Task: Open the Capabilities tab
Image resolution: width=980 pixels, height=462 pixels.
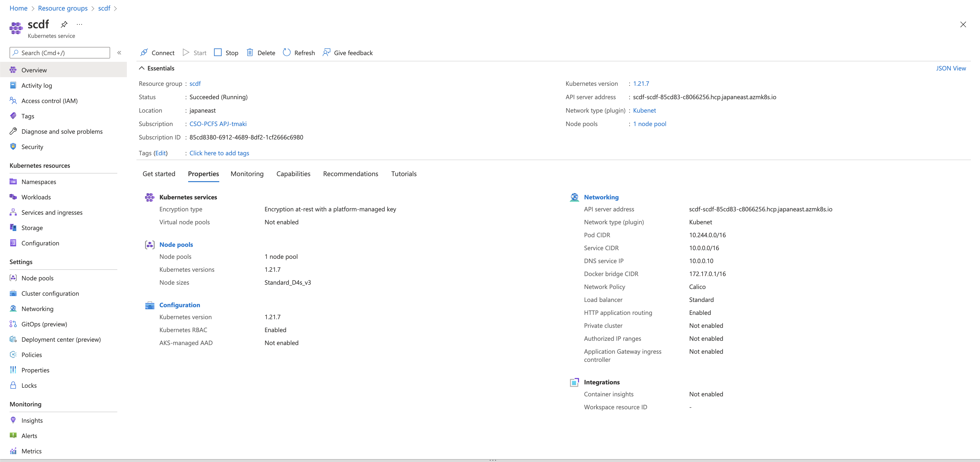Action: pyautogui.click(x=293, y=174)
